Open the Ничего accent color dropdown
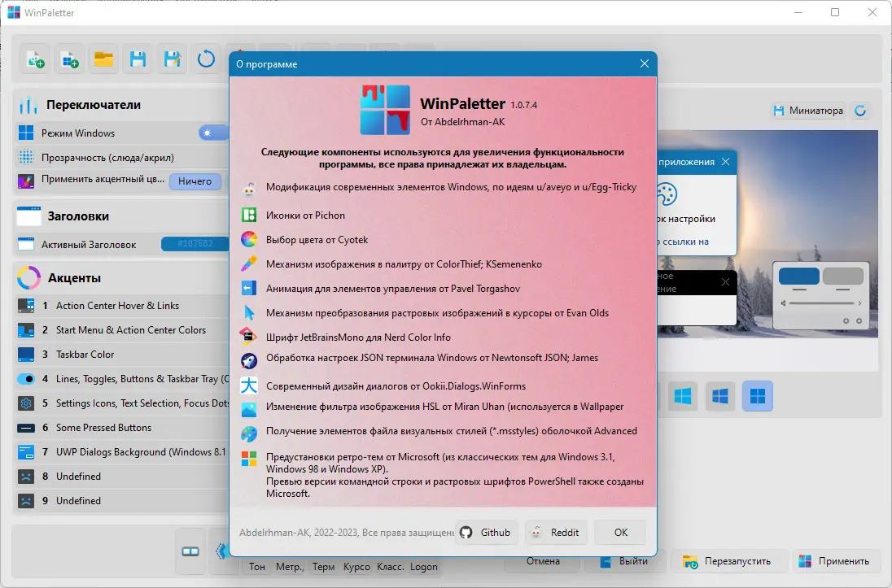This screenshot has width=892, height=588. [x=195, y=181]
